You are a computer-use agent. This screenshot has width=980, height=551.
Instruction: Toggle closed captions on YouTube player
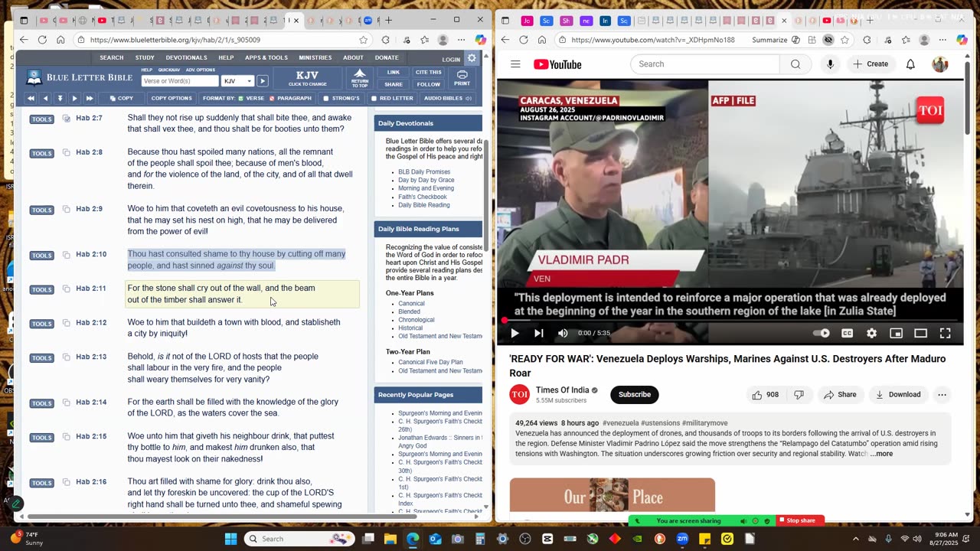[847, 333]
